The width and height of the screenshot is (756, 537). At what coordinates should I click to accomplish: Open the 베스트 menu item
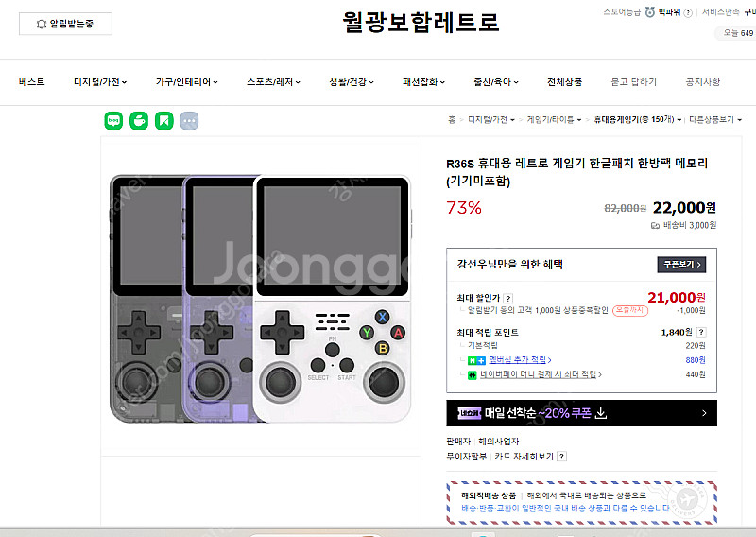32,82
